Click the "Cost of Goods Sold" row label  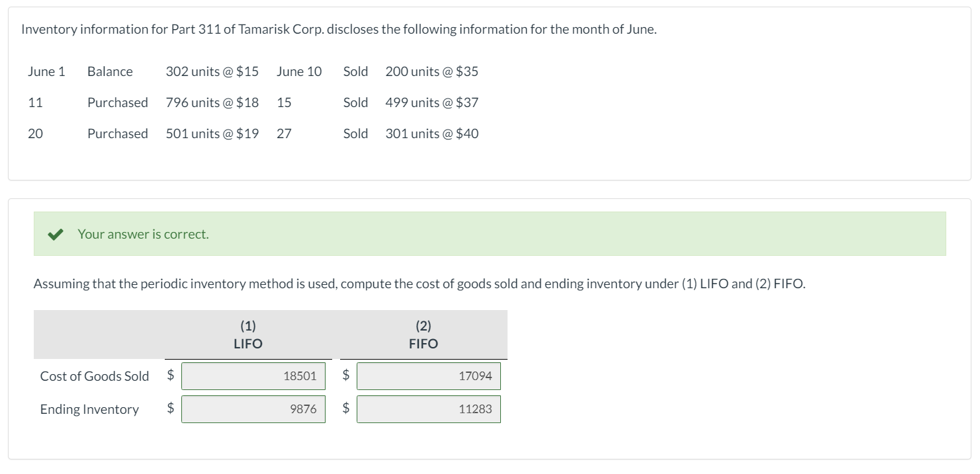click(95, 376)
